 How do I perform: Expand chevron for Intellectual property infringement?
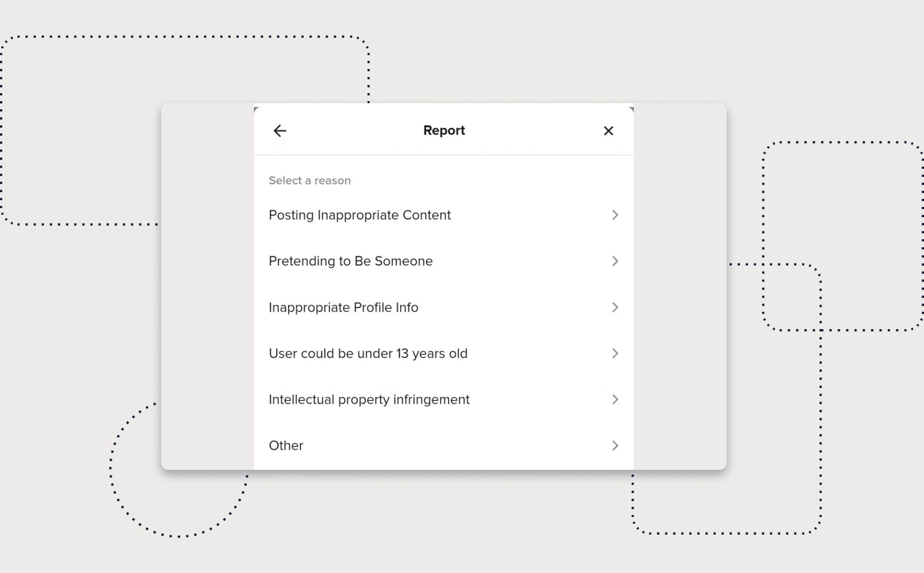click(x=615, y=400)
